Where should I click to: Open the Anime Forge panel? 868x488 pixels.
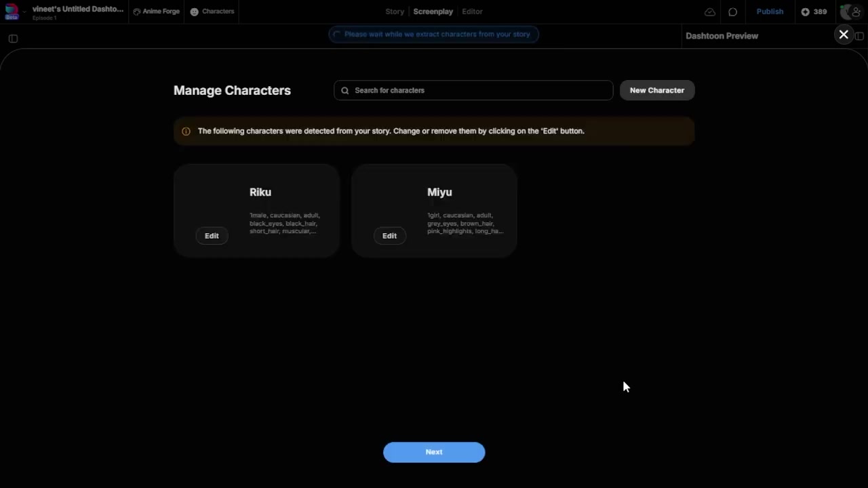click(157, 12)
